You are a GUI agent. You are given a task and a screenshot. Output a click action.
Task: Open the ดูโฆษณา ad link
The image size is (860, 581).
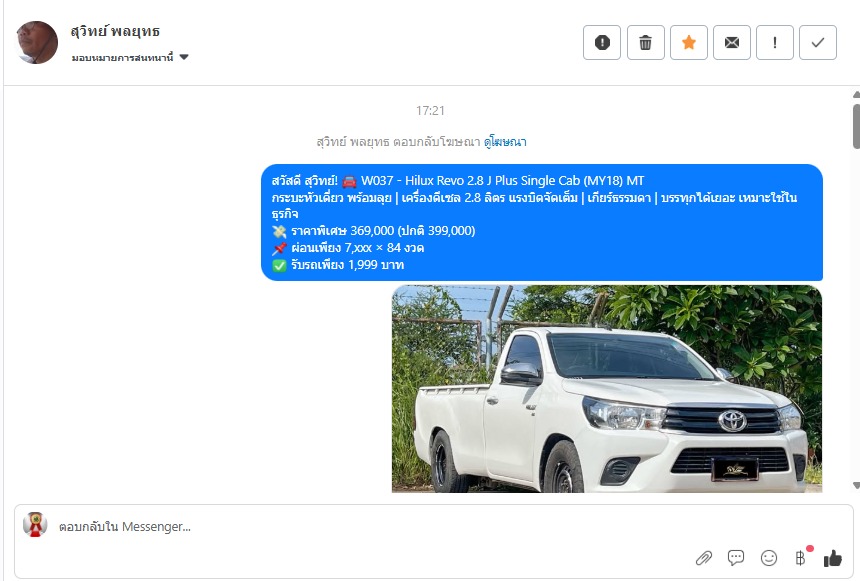click(x=505, y=142)
